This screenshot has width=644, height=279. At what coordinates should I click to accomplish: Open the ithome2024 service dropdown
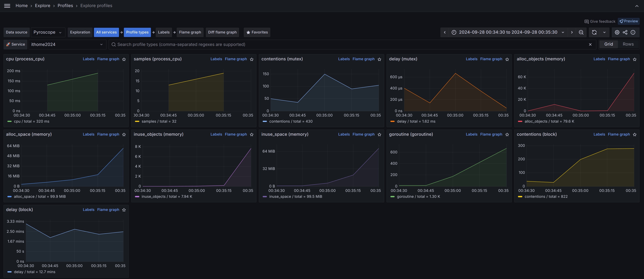[67, 45]
